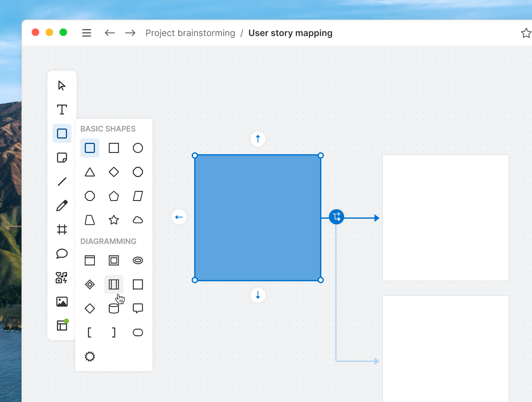The height and width of the screenshot is (402, 532).
Task: Click the blue connector branch handle
Action: coord(336,217)
